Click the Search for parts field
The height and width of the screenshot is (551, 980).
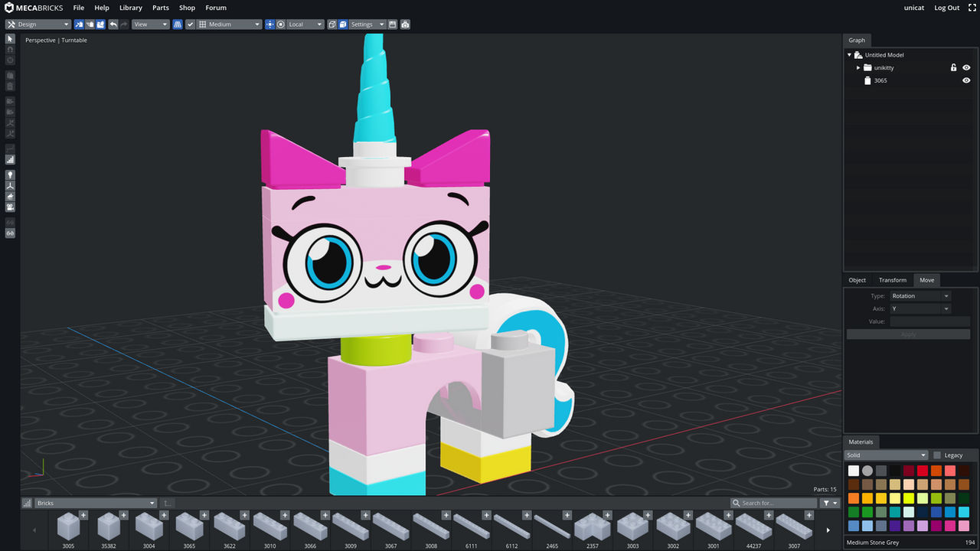click(773, 503)
